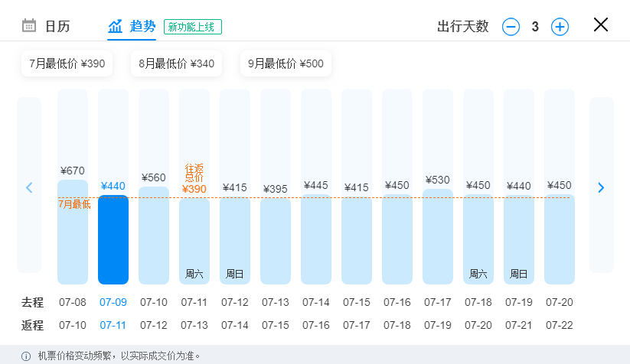Viewport: 630px width, 364px height.
Task: Pick the ¥395 bar for 07-13
Action: pyautogui.click(x=276, y=241)
